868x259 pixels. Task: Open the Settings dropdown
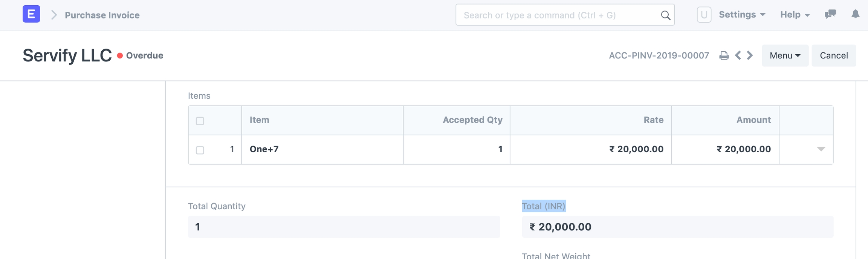coord(742,15)
